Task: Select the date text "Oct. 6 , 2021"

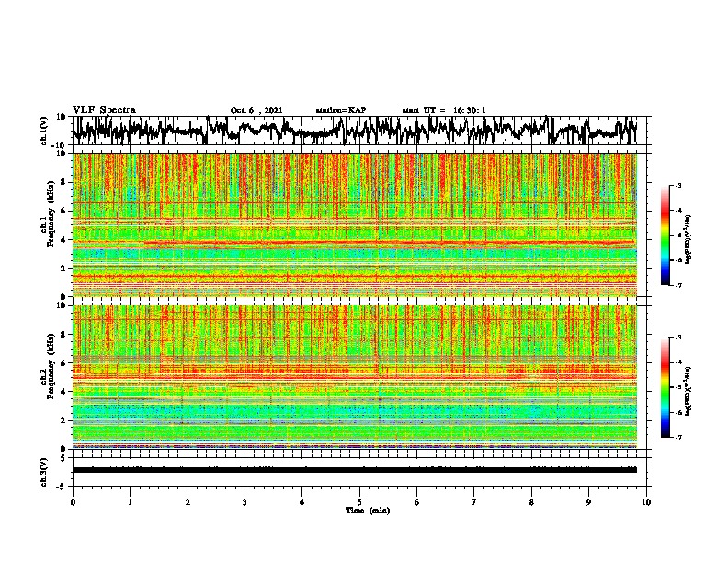Action: click(x=256, y=110)
